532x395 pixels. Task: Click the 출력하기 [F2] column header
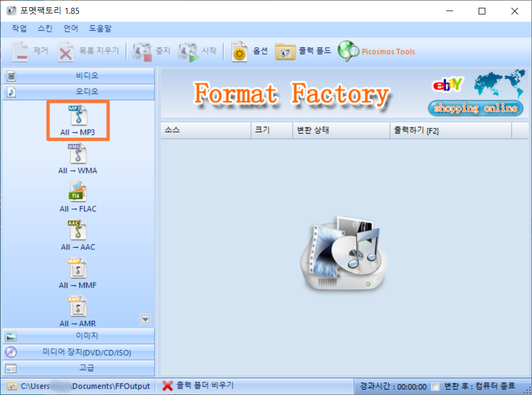[x=451, y=130]
